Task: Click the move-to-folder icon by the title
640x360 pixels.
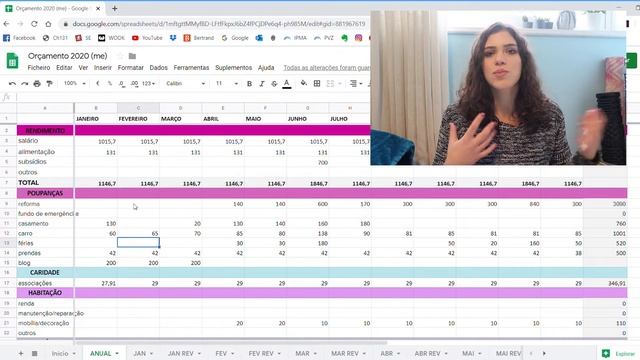Action: [132, 56]
